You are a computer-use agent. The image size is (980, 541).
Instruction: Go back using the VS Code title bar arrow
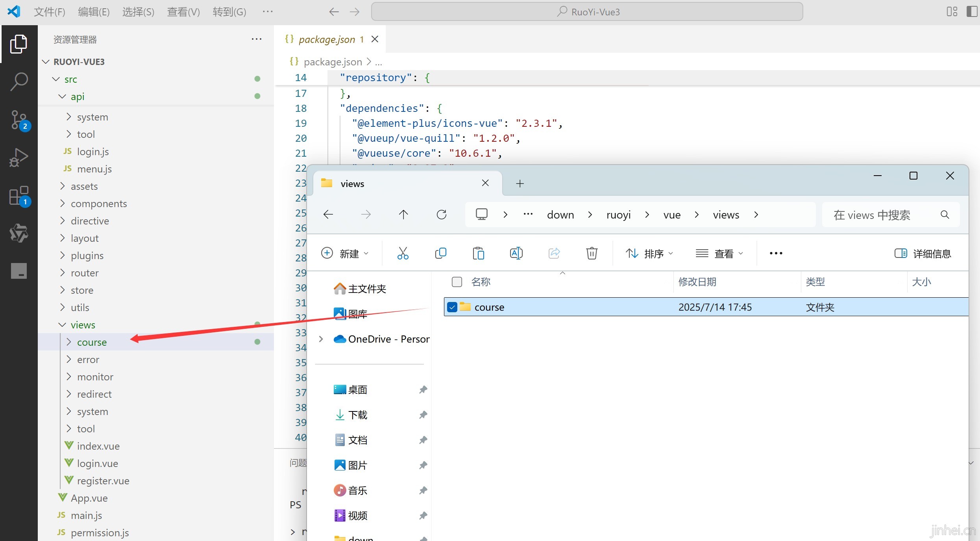point(334,12)
